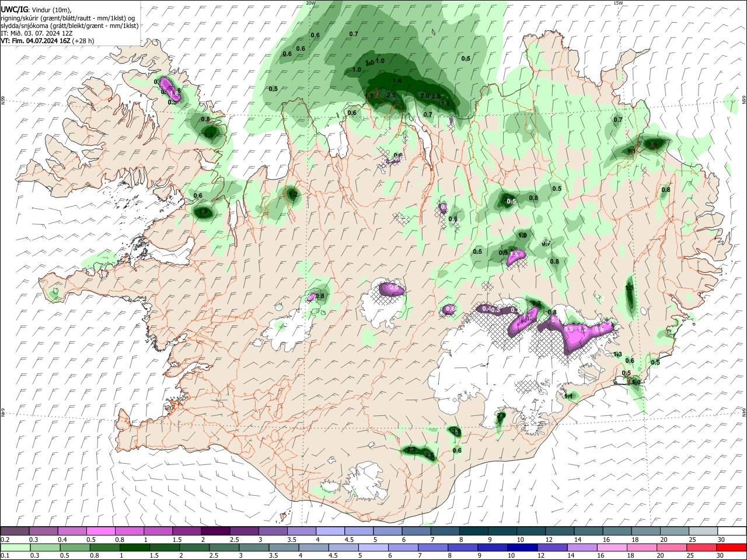Select the 'rigning/skúrir (grænt/blátt/rautt' legend description line

pos(68,18)
